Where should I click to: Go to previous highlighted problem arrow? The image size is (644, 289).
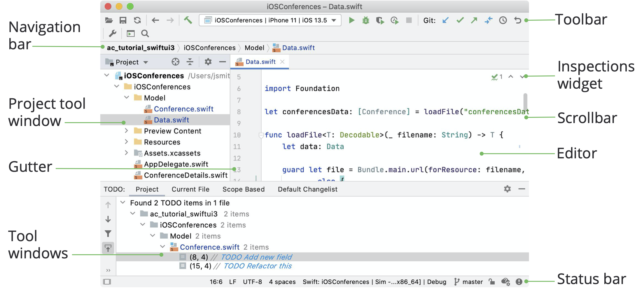tap(511, 77)
